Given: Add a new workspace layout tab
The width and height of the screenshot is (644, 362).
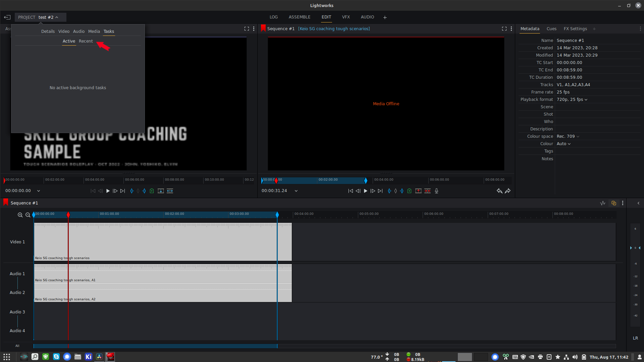Looking at the screenshot, I should (x=385, y=17).
